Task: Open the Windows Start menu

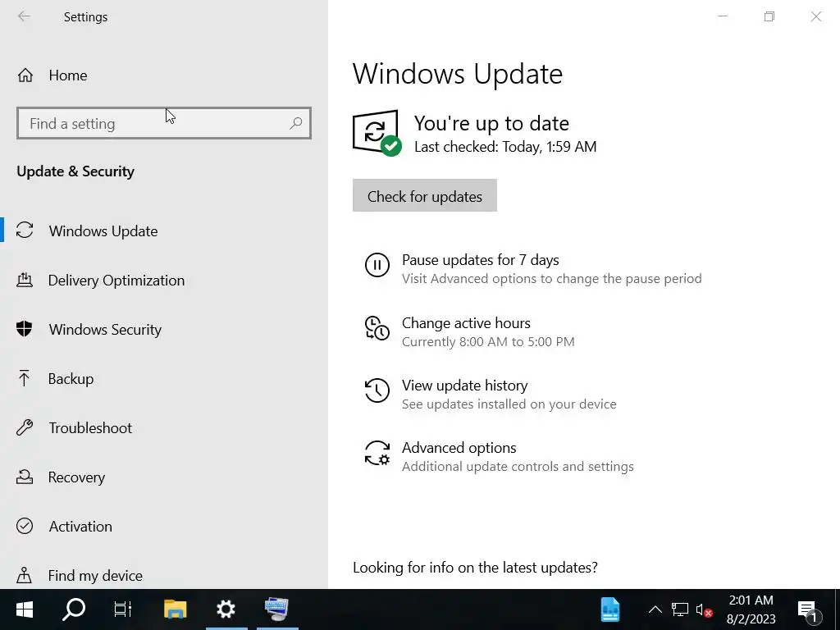Action: click(x=24, y=609)
